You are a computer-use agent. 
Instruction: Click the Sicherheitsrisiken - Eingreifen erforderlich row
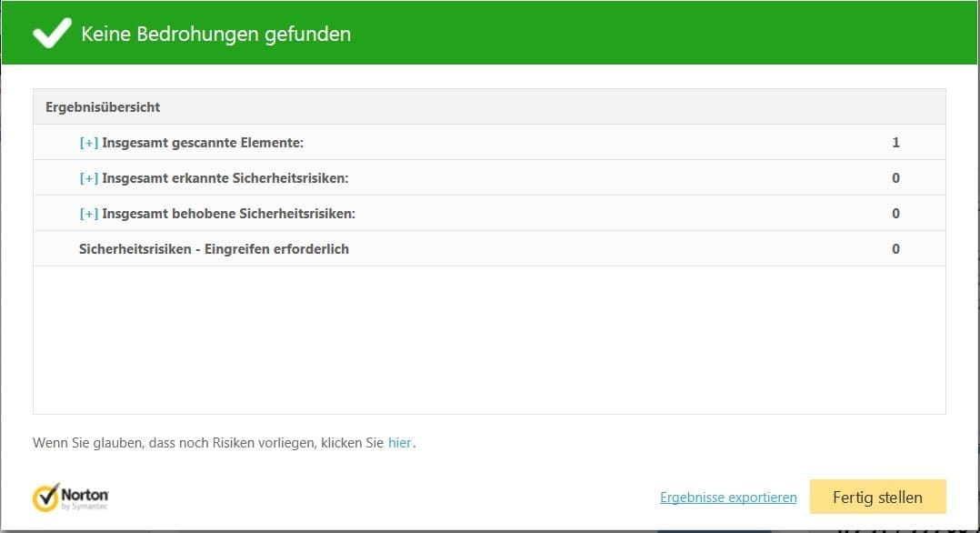(489, 249)
